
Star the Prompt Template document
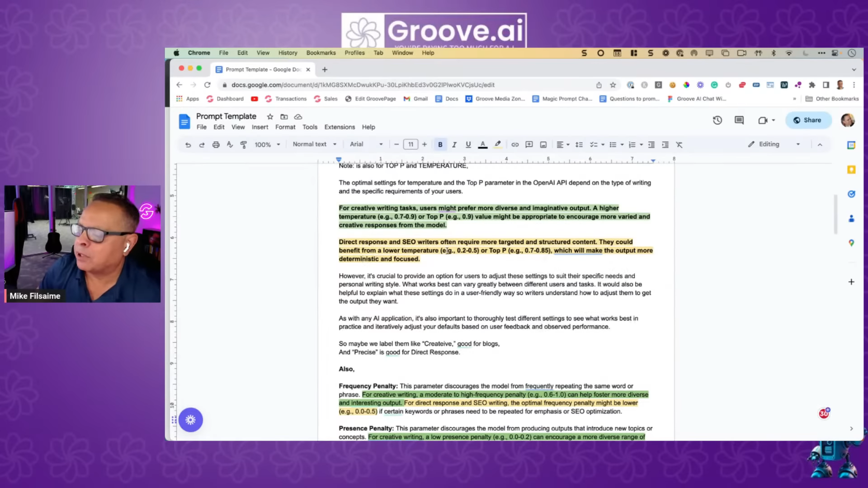click(x=270, y=117)
